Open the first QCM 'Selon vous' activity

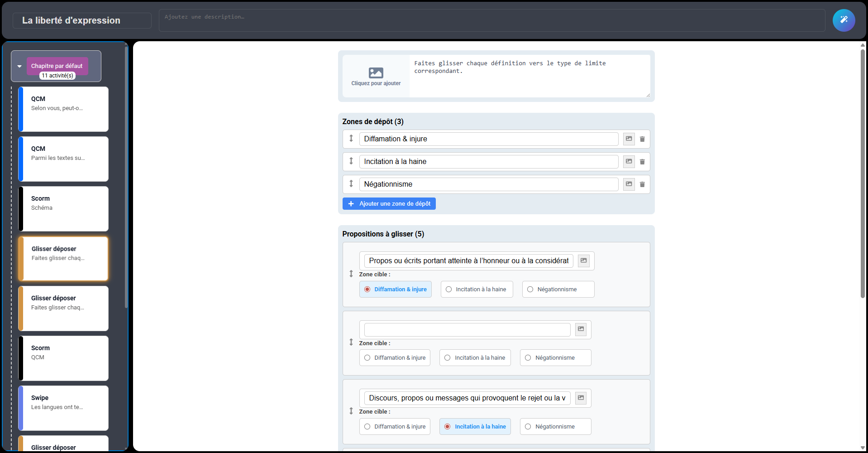(x=63, y=109)
